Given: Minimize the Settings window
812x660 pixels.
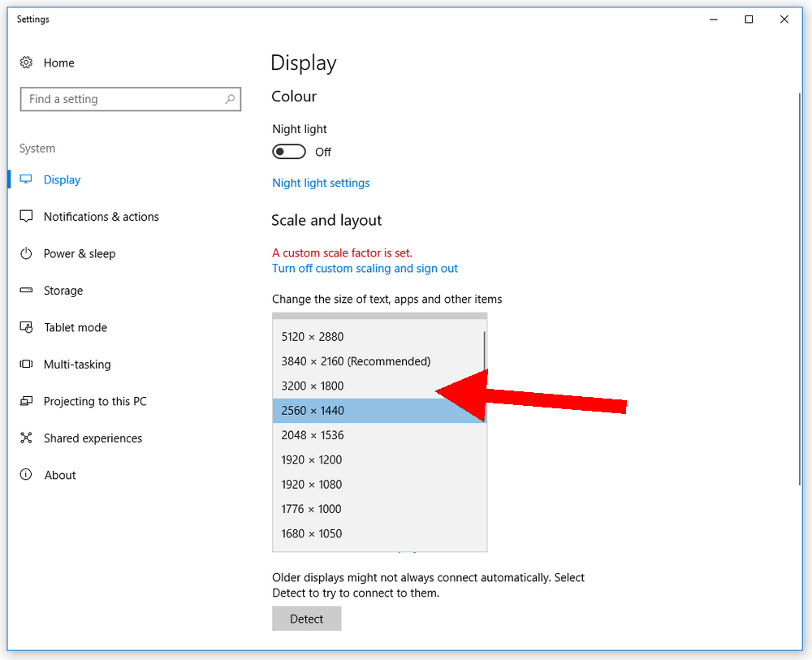Looking at the screenshot, I should tap(714, 19).
